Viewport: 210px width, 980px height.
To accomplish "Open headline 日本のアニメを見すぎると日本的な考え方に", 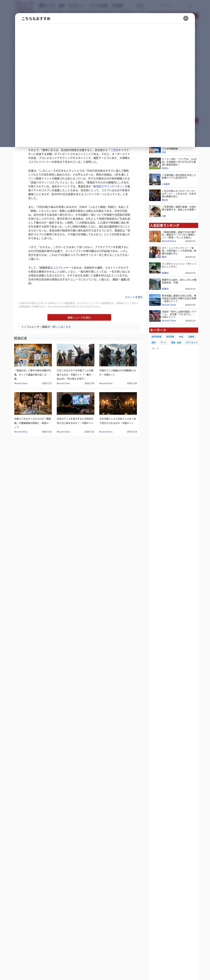I will point(75,421).
